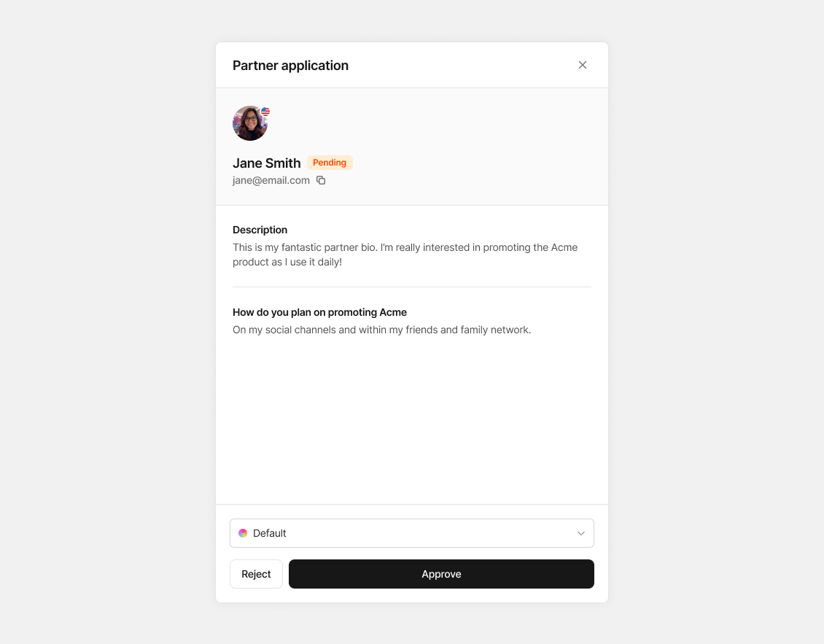Approve Jane Smith's application

pyautogui.click(x=441, y=574)
